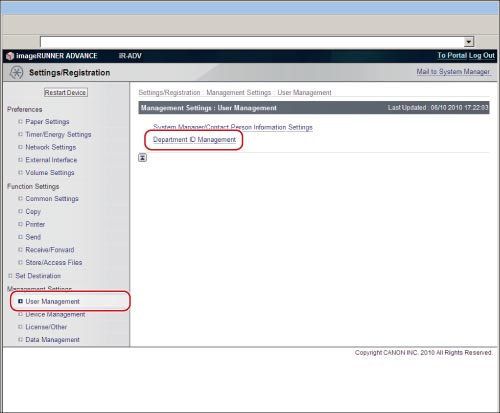
Task: Click the Restart Device button
Action: 66,92
